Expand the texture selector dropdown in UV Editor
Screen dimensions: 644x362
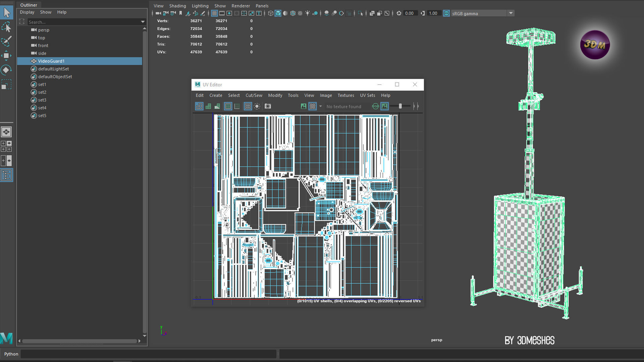pyautogui.click(x=320, y=106)
